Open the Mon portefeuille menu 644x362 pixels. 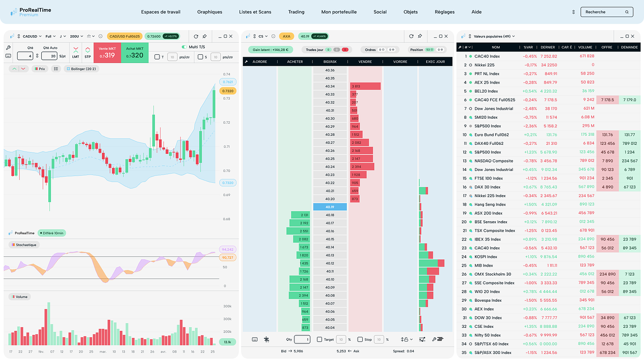coord(339,12)
